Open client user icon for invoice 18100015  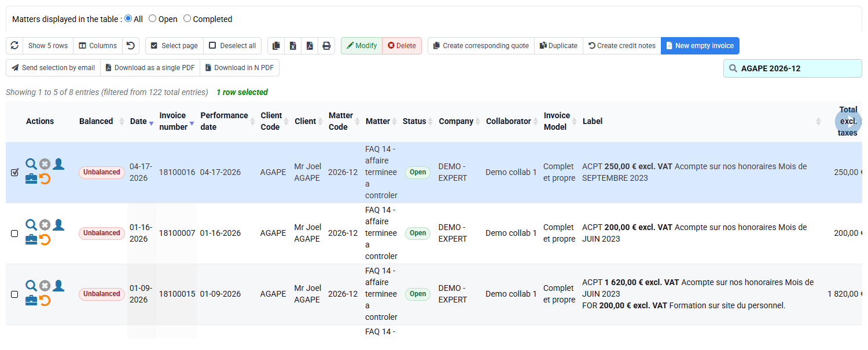(58, 286)
